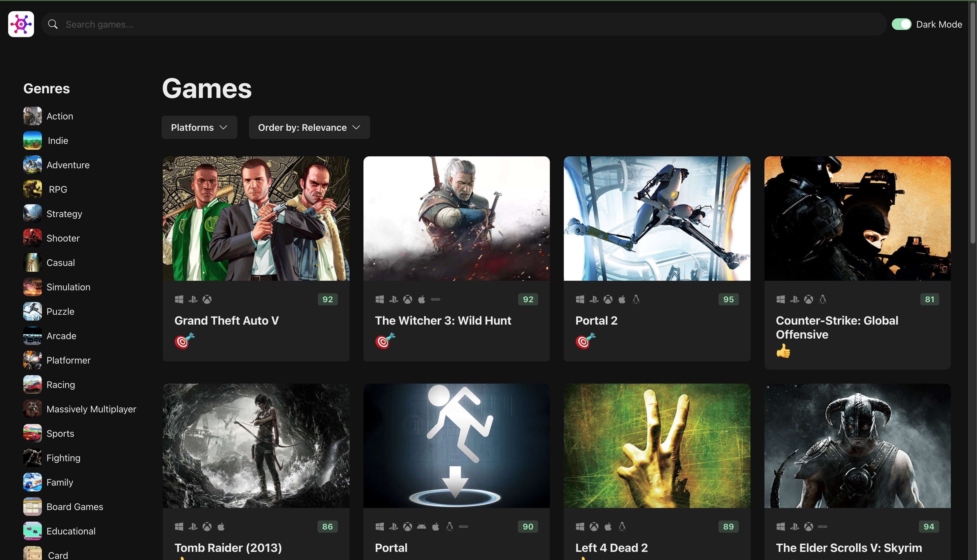This screenshot has width=977, height=560.
Task: Click in the Search games field
Action: (x=462, y=24)
